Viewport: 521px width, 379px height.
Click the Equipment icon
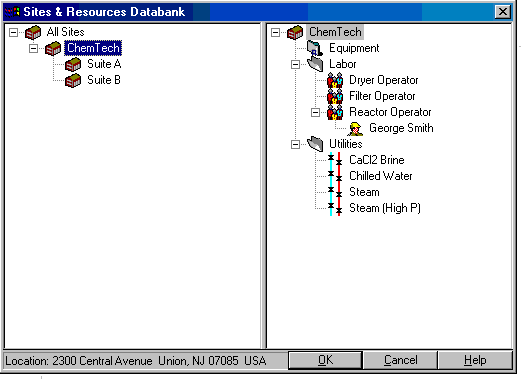tap(315, 48)
